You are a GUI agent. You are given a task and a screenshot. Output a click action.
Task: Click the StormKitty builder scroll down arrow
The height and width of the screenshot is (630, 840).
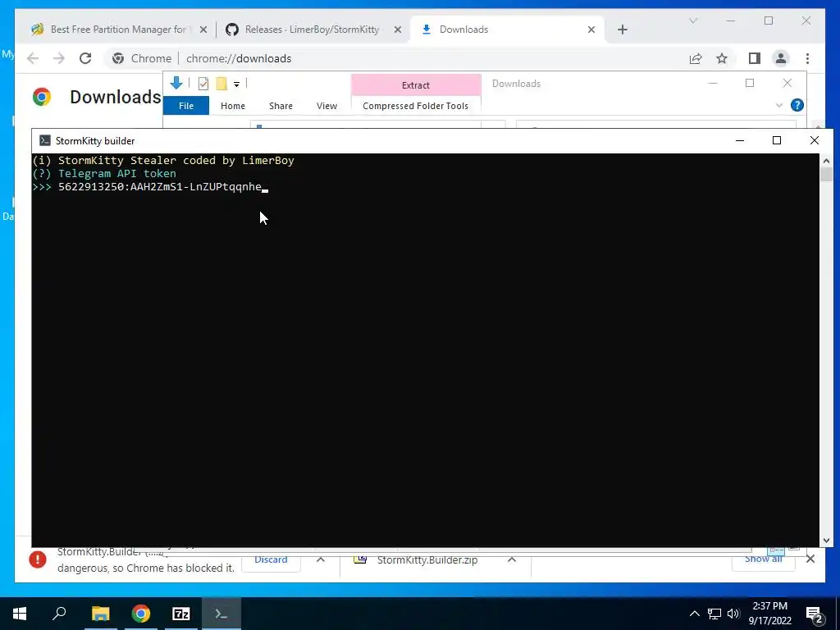click(x=826, y=541)
